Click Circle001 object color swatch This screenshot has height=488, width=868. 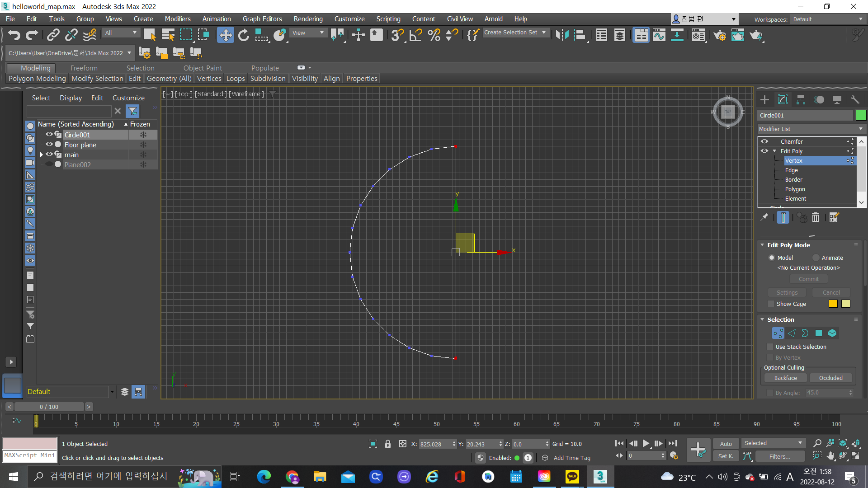(x=861, y=115)
